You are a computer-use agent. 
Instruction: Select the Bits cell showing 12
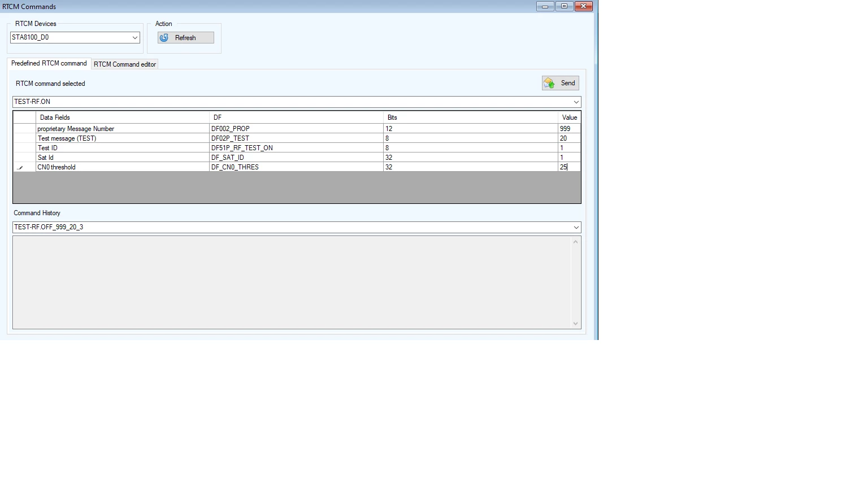tap(471, 129)
